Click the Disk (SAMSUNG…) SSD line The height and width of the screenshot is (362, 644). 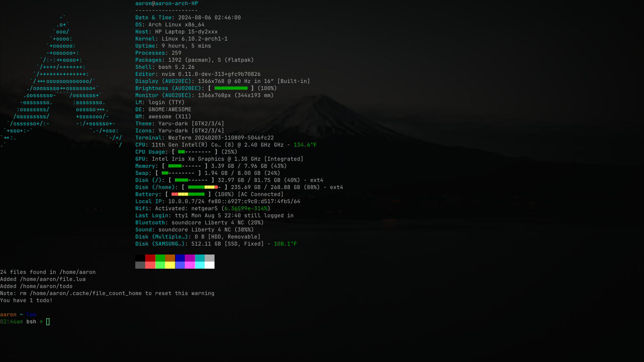pos(216,244)
